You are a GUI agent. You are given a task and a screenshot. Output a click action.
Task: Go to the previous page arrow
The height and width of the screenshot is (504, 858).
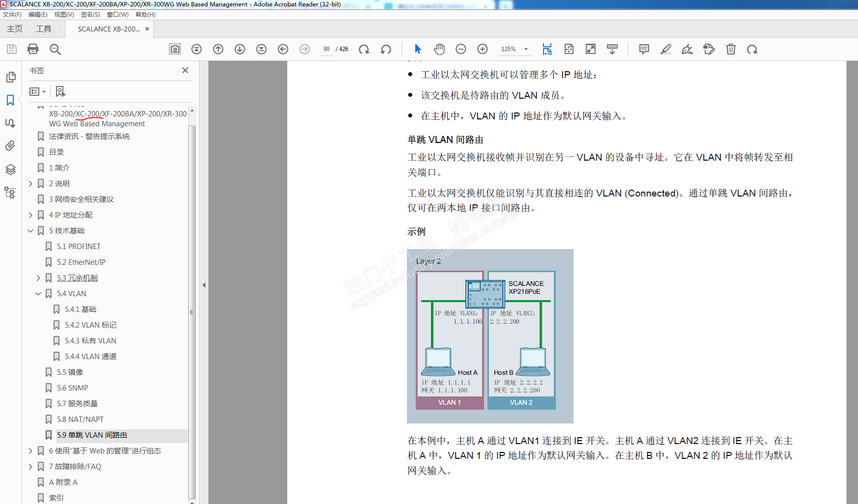(x=218, y=49)
